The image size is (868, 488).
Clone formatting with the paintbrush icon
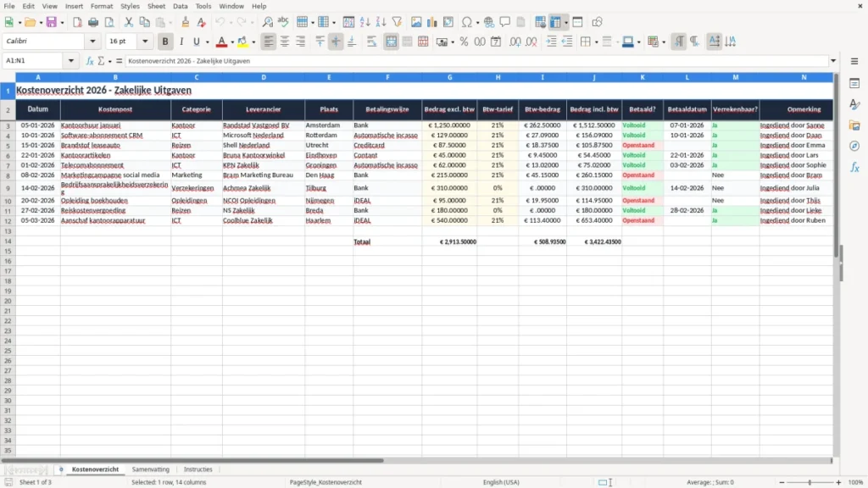pyautogui.click(x=186, y=22)
